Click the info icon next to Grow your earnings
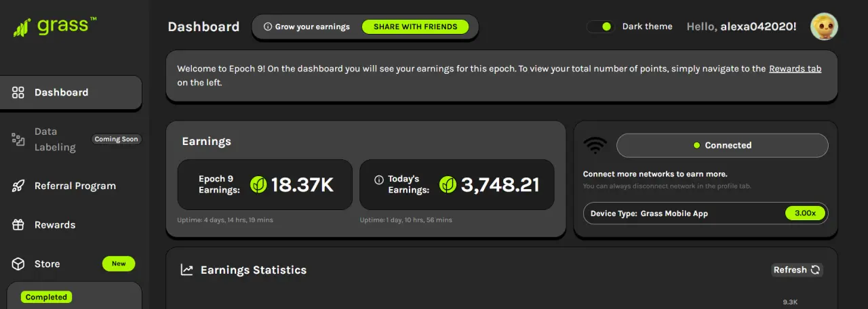This screenshot has height=309, width=868. tap(268, 27)
